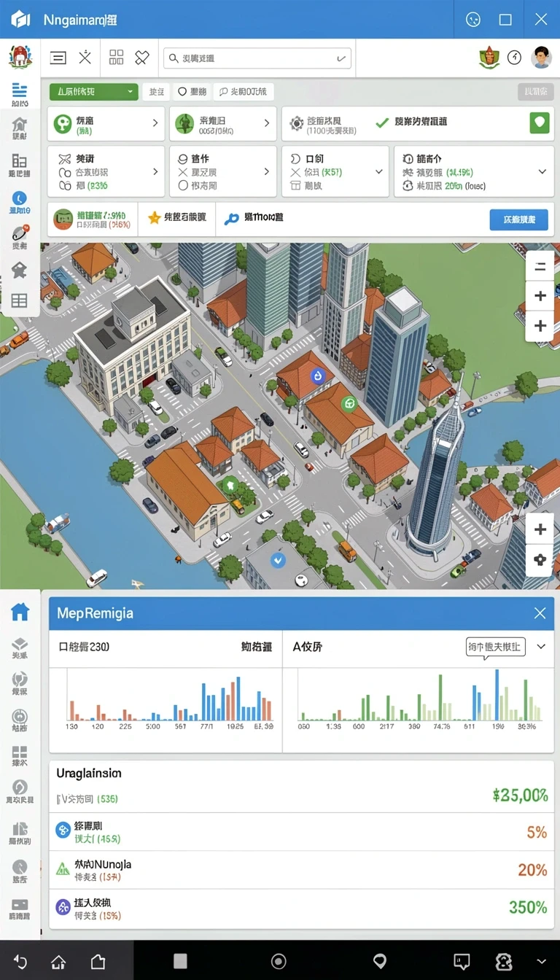Viewport: 560px width, 980px height.
Task: Click the small chip next to the green dropdown
Action: click(156, 92)
